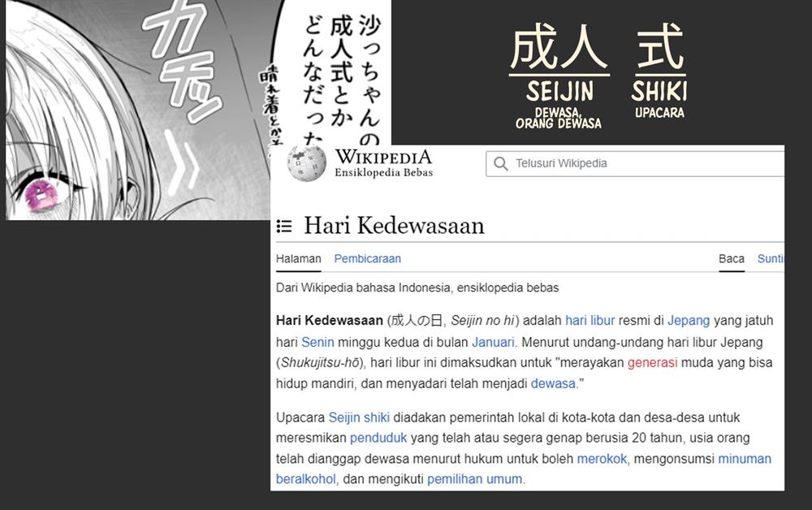Select the Baca view tab
812x510 pixels.
coord(731,259)
